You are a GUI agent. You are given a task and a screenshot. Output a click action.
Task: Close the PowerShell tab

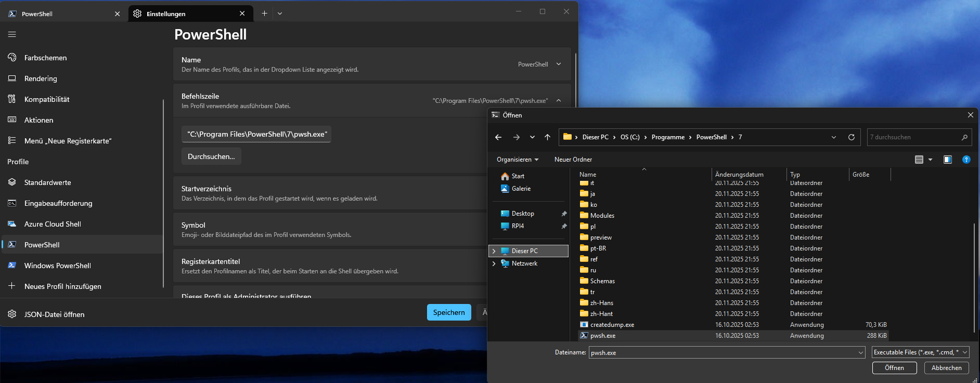pyautogui.click(x=117, y=14)
